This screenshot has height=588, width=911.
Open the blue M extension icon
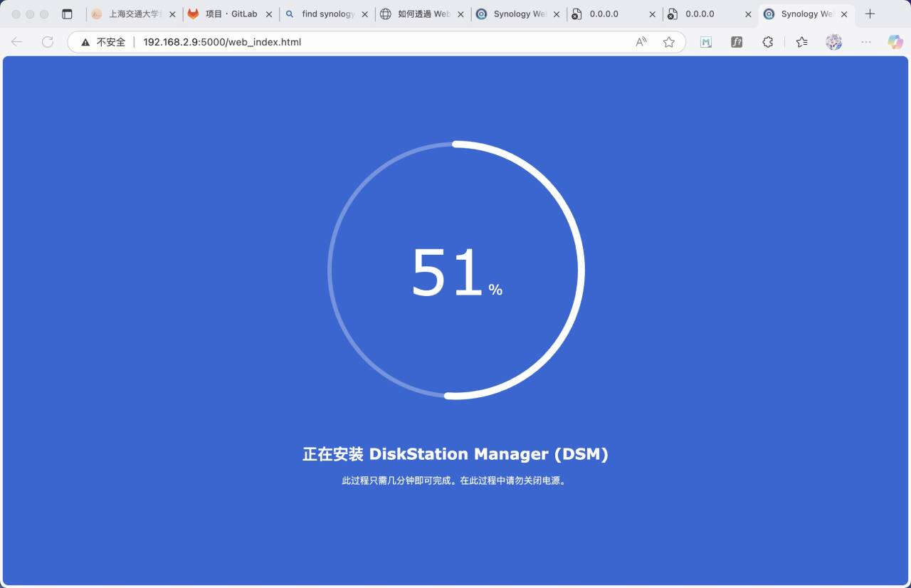[x=706, y=42]
